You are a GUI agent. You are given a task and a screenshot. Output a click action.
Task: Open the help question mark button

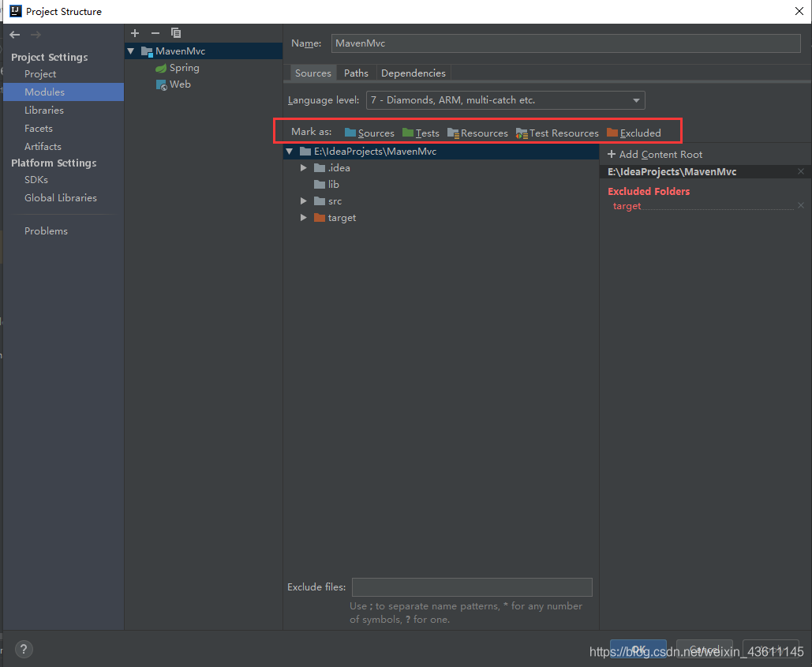pyautogui.click(x=24, y=649)
